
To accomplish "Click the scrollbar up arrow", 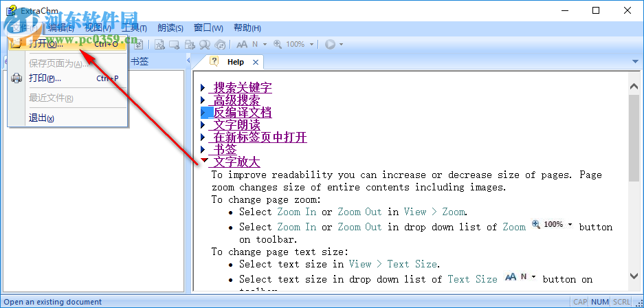I will pos(634,87).
